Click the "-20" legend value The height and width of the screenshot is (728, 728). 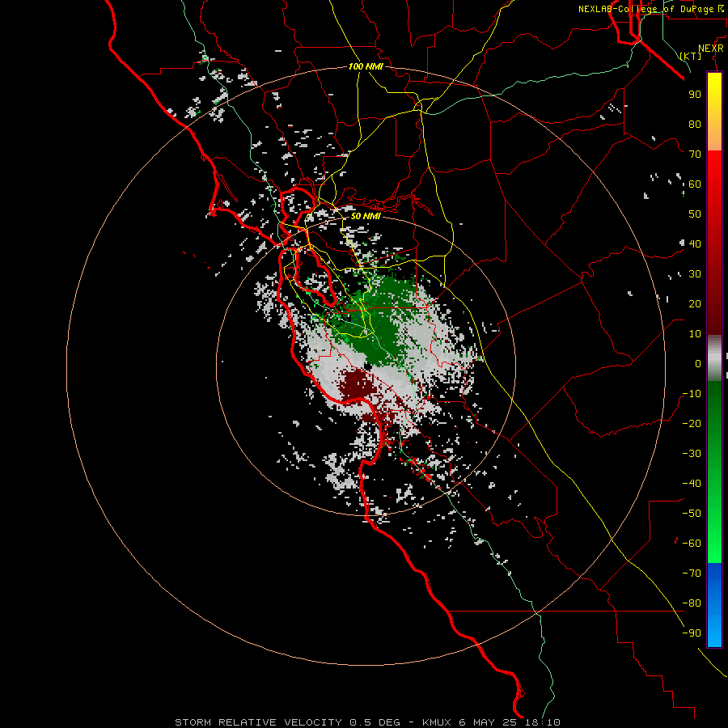[x=692, y=423]
